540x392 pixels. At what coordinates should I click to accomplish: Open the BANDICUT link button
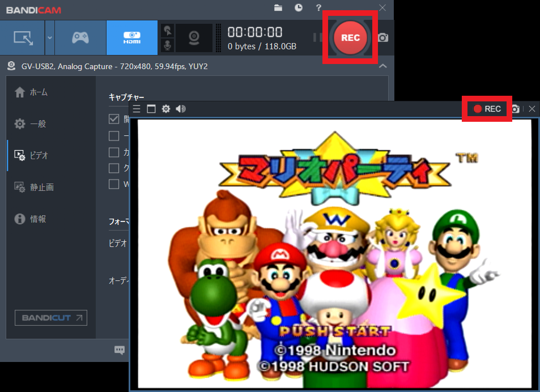51,318
